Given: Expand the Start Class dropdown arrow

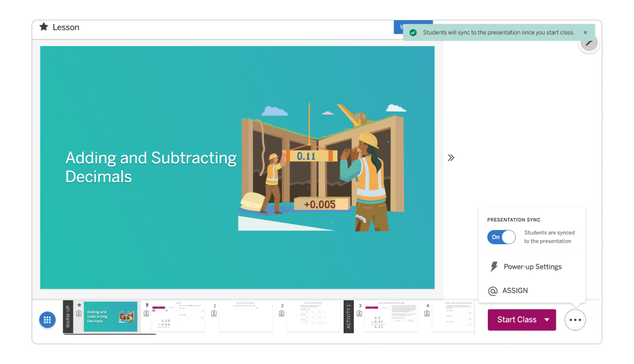Looking at the screenshot, I should (x=547, y=320).
